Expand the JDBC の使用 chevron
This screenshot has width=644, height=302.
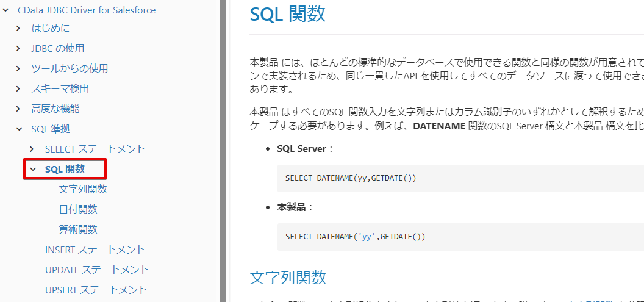[x=19, y=48]
